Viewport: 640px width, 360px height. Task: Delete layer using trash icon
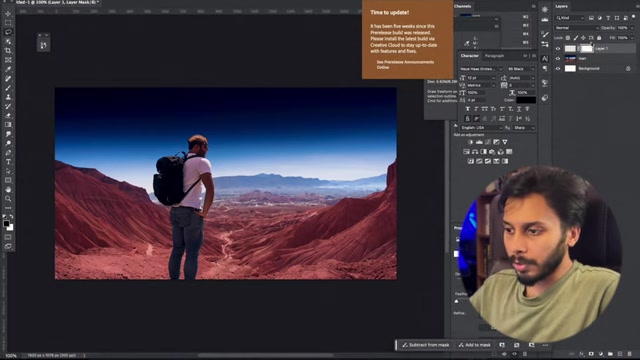(629, 354)
